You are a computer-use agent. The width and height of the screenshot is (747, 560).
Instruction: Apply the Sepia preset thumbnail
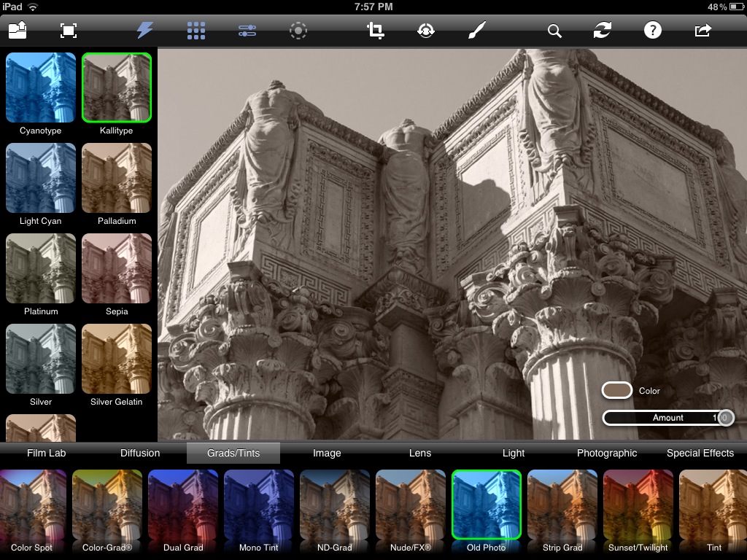(117, 268)
